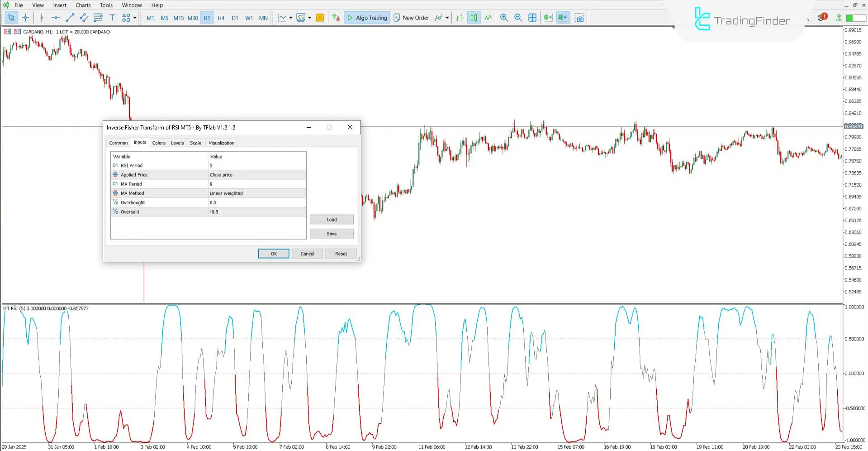Screen dimensions: 868x451
Task: Open the Text label tool
Action: 112,18
